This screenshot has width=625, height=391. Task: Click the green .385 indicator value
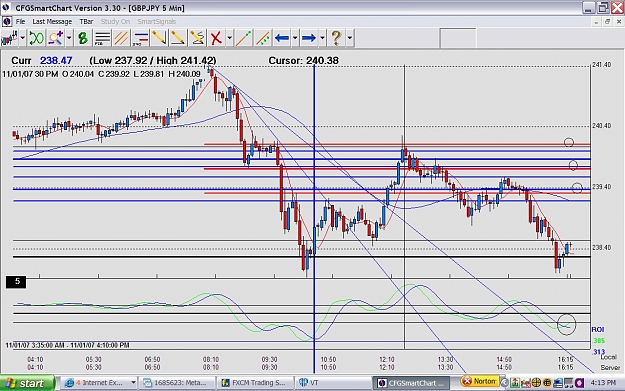coord(599,341)
